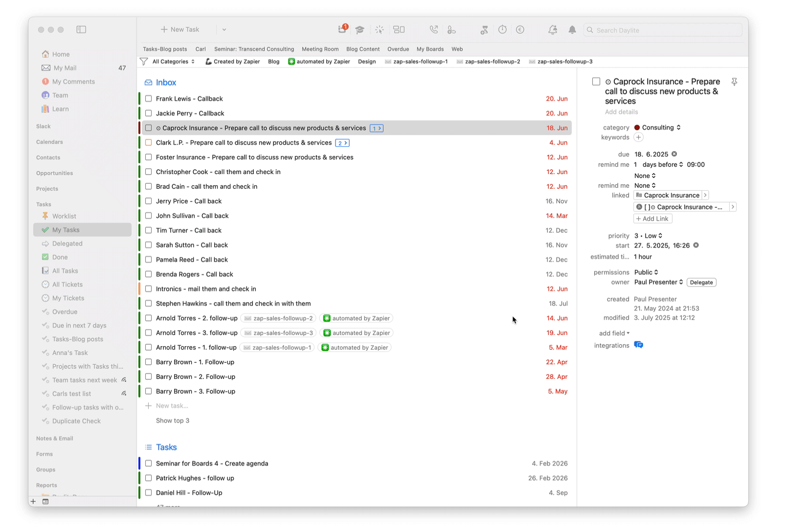Check off the Frank Lewis - Callback task
The image size is (808, 532).
(149, 99)
